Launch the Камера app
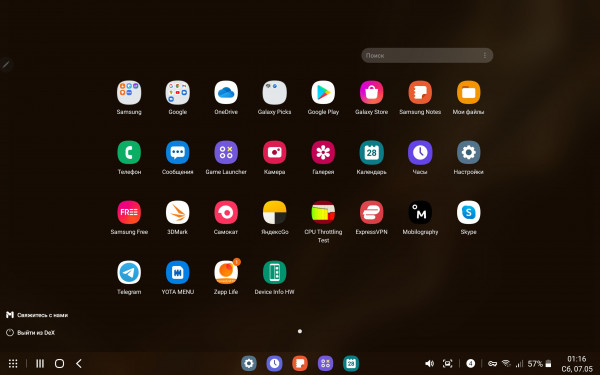The height and width of the screenshot is (375, 600). click(x=274, y=152)
